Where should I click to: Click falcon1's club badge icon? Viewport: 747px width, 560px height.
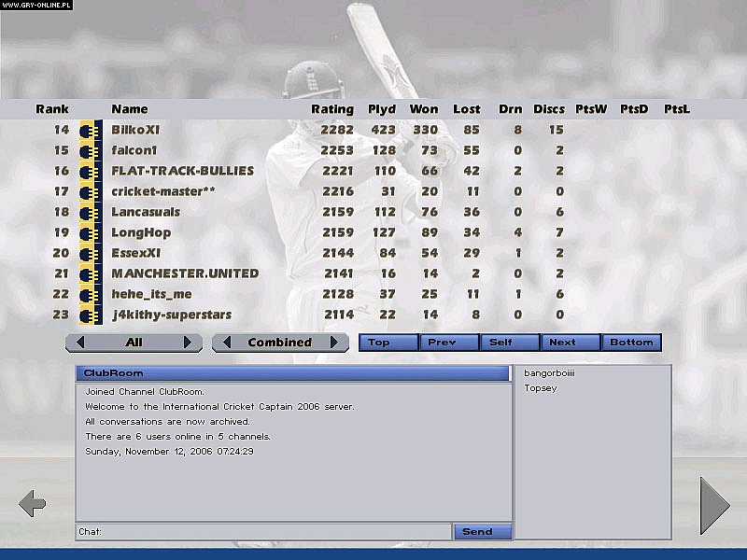89,151
